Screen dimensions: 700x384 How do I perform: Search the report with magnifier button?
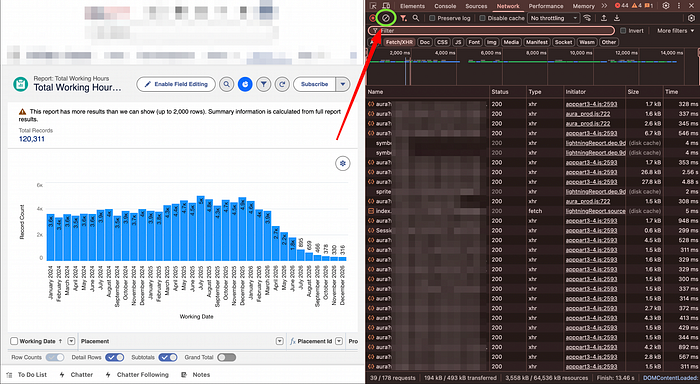[227, 84]
